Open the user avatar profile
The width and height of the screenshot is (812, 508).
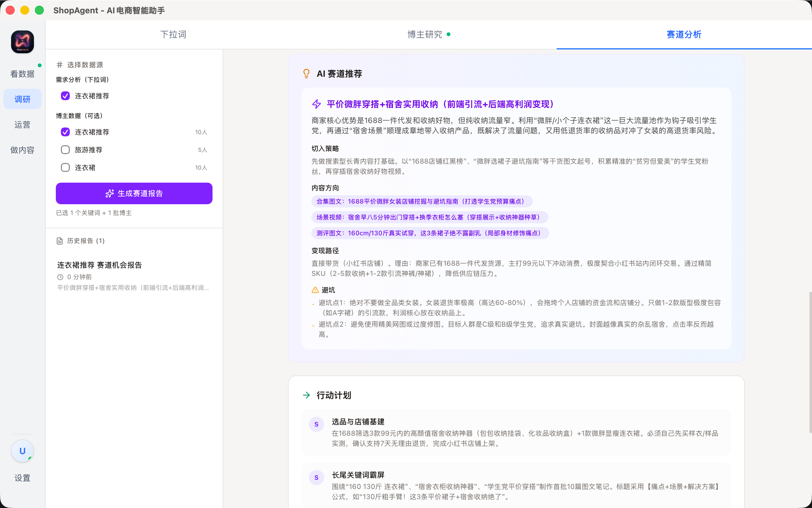pos(22,451)
